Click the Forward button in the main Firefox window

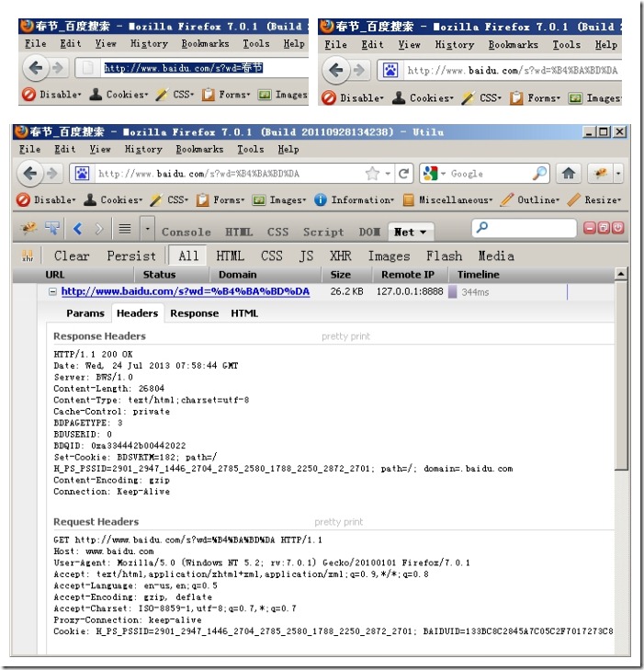point(52,173)
